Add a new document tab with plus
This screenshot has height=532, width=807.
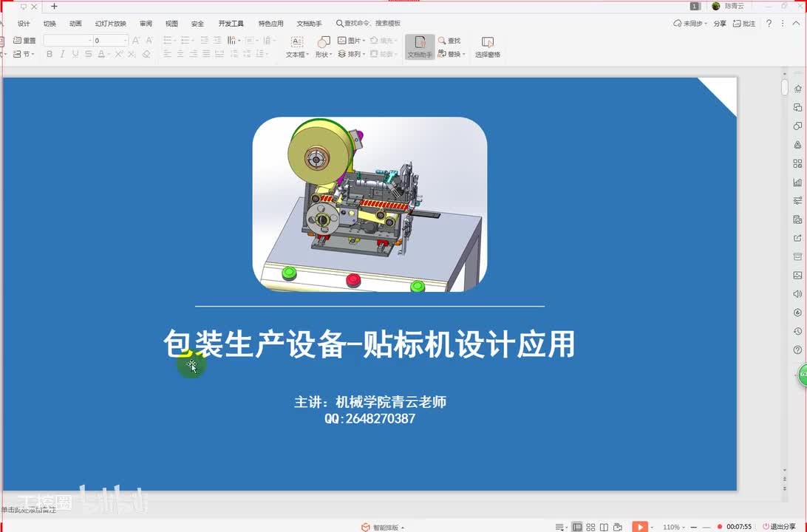click(x=54, y=7)
